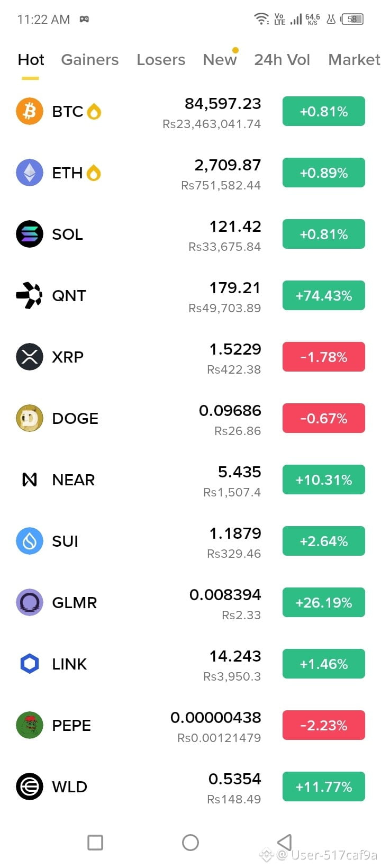Tap the QNT coin logo
The width and height of the screenshot is (381, 868).
(30, 295)
